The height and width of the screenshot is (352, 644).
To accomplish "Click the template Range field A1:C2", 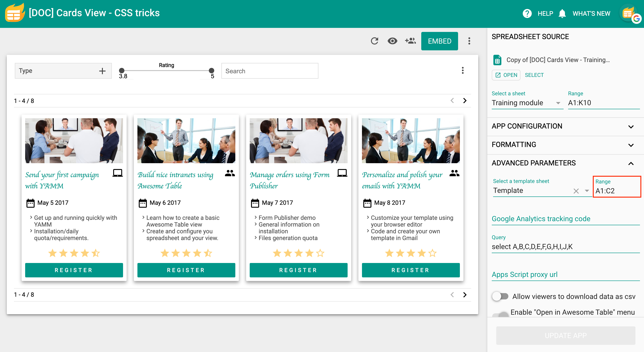I will pyautogui.click(x=617, y=191).
